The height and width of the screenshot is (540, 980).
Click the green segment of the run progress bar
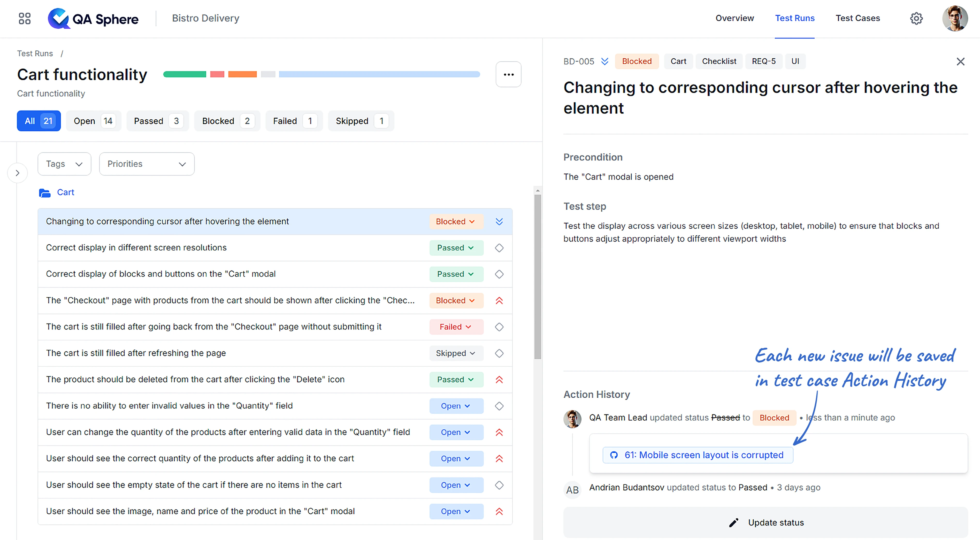pos(184,74)
